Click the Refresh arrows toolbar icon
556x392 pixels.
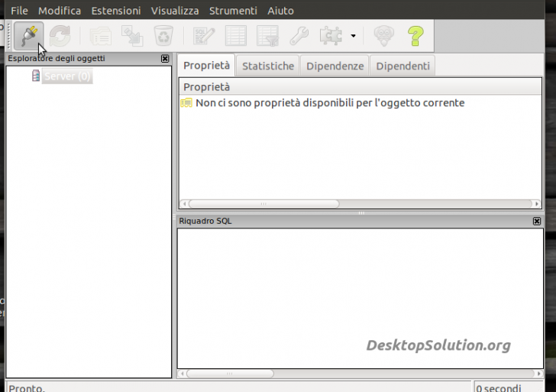60,36
